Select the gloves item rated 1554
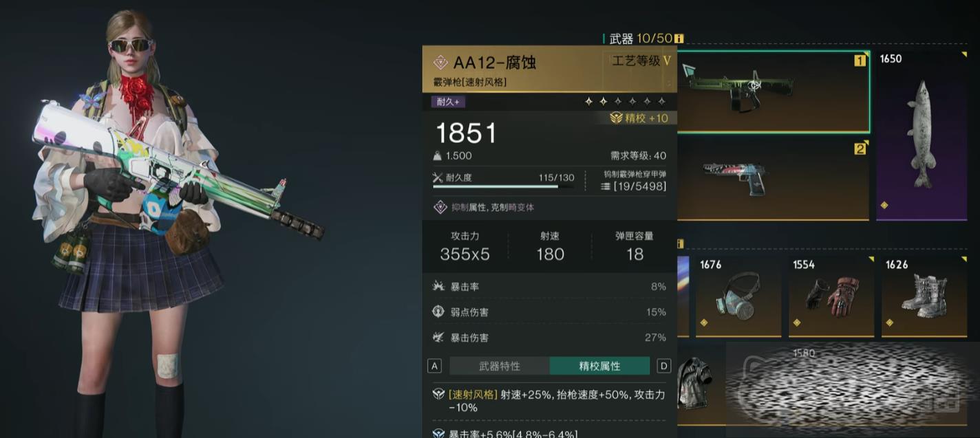This screenshot has width=980, height=438. 831,296
